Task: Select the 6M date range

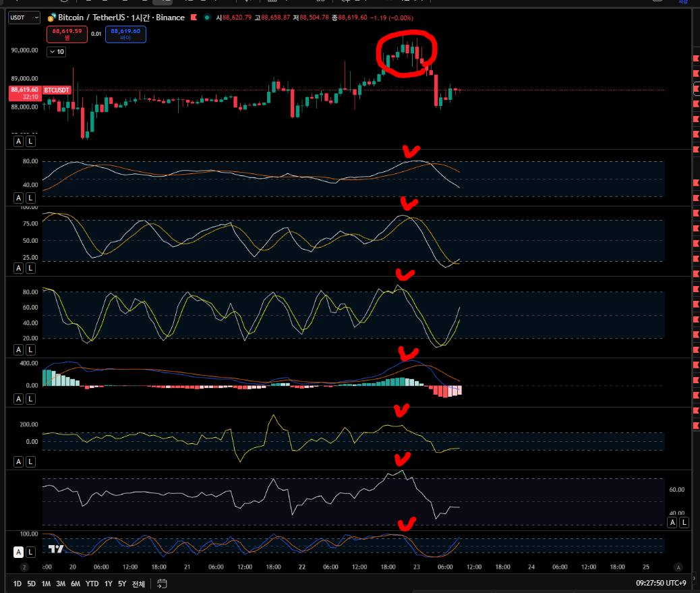Action: tap(76, 584)
